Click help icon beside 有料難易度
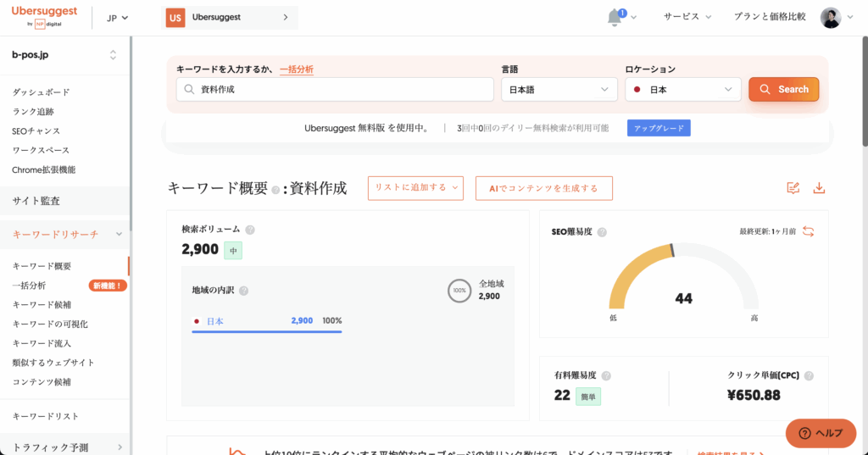Viewport: 868px width, 455px height. (x=606, y=376)
